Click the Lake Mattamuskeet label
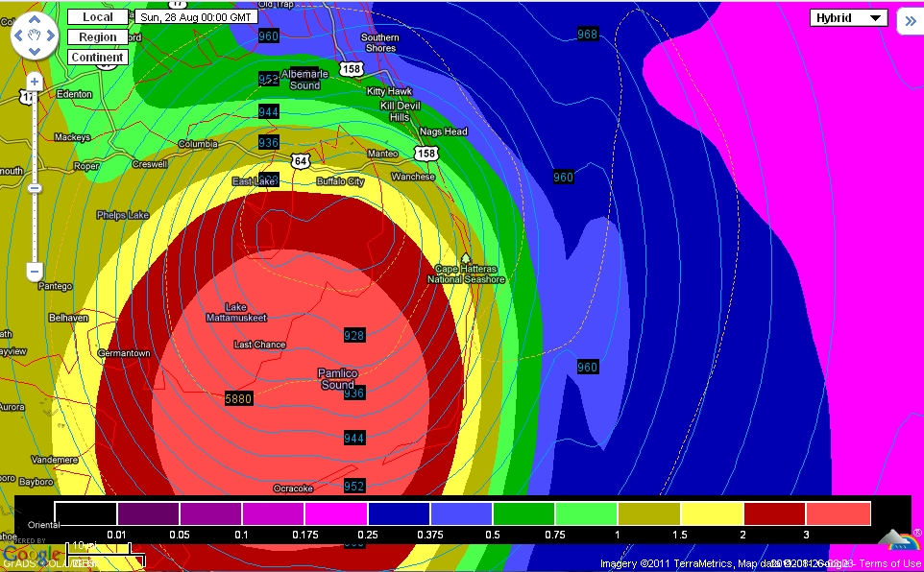This screenshot has width=924, height=572. coord(236,312)
